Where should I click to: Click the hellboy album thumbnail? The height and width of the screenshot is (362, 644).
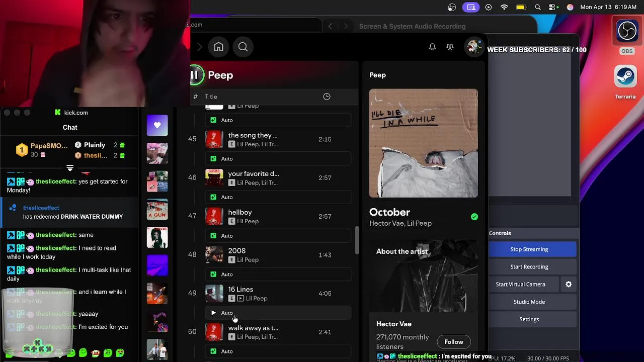click(x=214, y=216)
